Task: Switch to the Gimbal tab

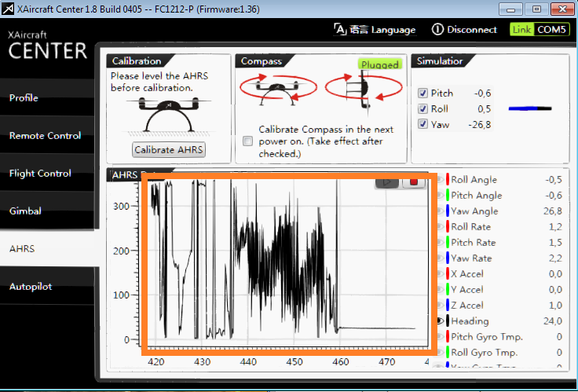Action: click(25, 211)
